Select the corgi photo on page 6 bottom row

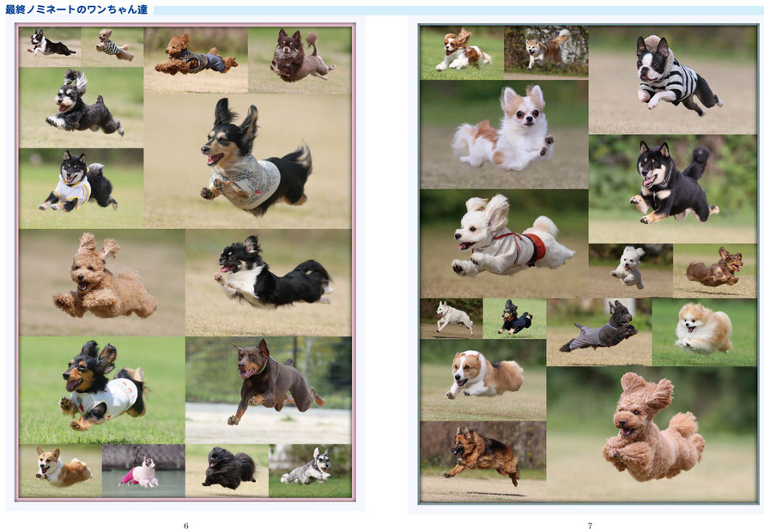pos(60,470)
